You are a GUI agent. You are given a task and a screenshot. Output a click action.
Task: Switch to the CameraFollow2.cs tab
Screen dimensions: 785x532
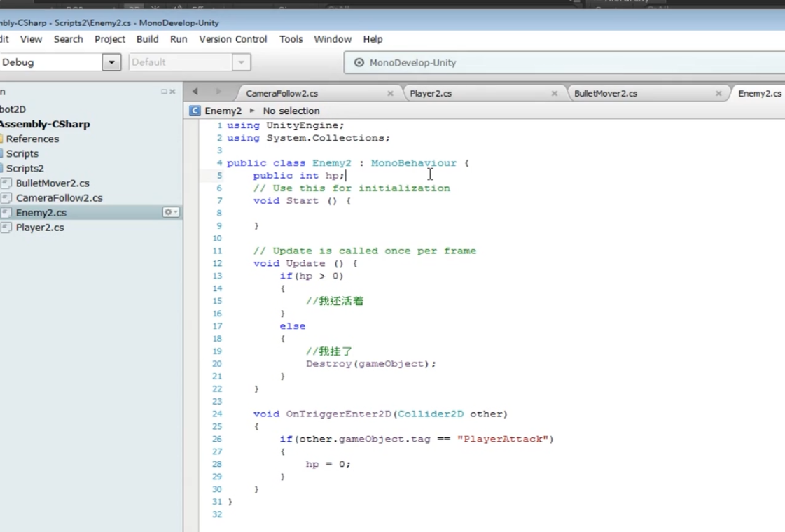282,94
